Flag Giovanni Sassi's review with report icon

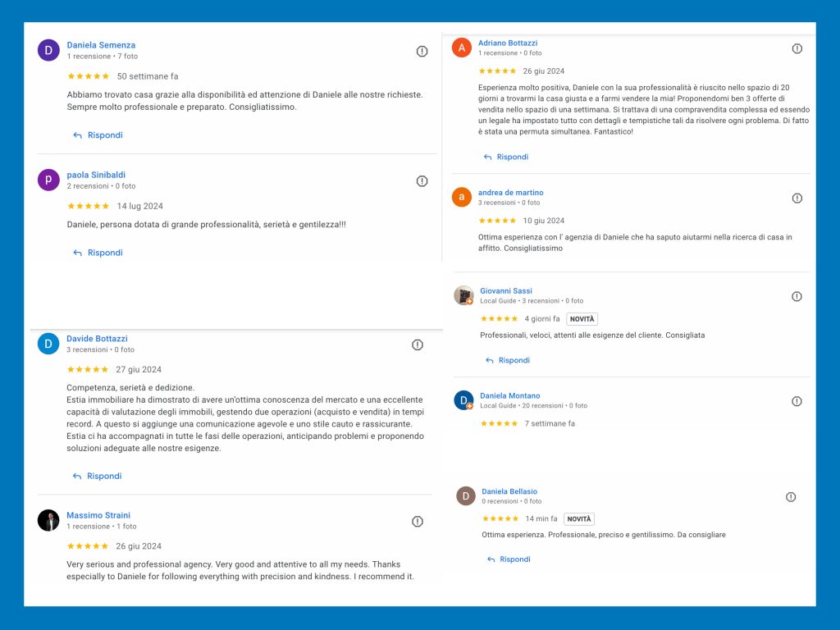click(x=797, y=296)
